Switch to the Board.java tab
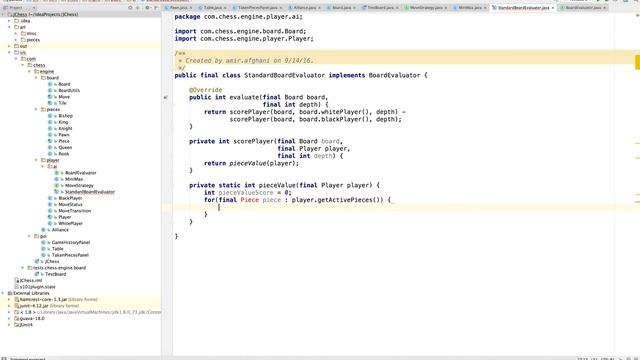640x360 pixels. coord(341,8)
